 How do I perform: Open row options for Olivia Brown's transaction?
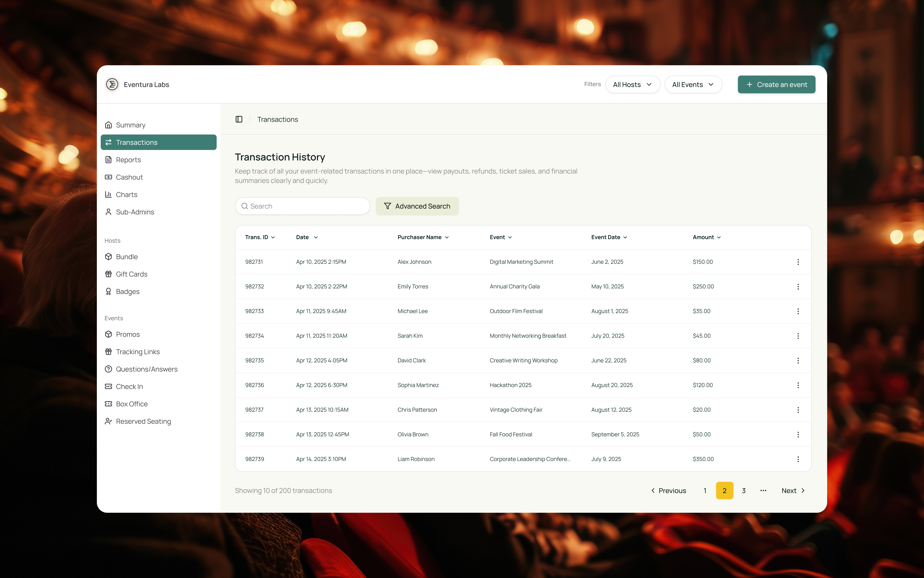click(798, 435)
